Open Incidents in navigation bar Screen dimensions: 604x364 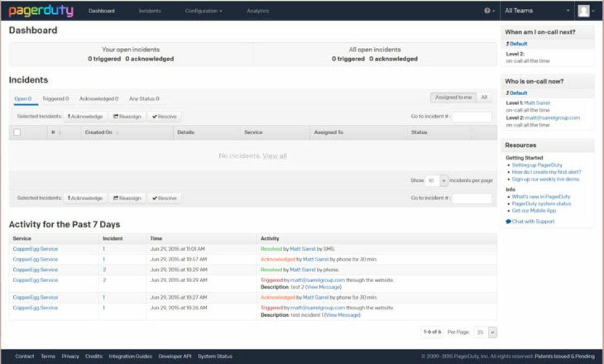point(150,11)
